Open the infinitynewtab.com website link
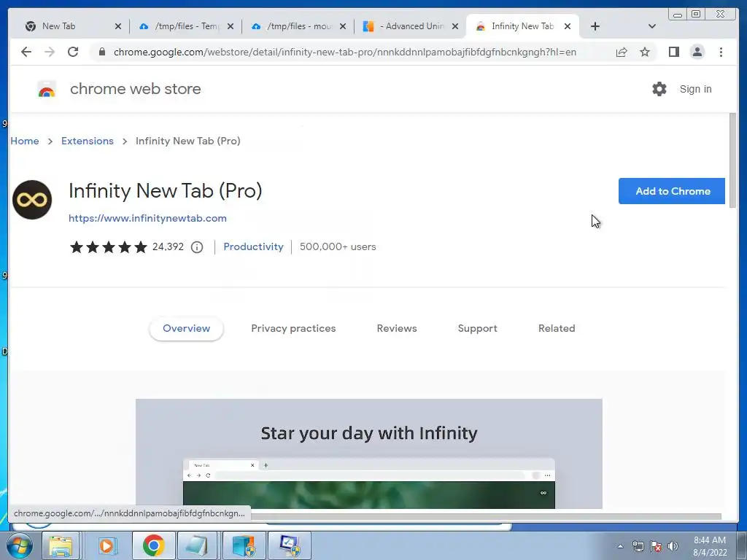 point(147,218)
